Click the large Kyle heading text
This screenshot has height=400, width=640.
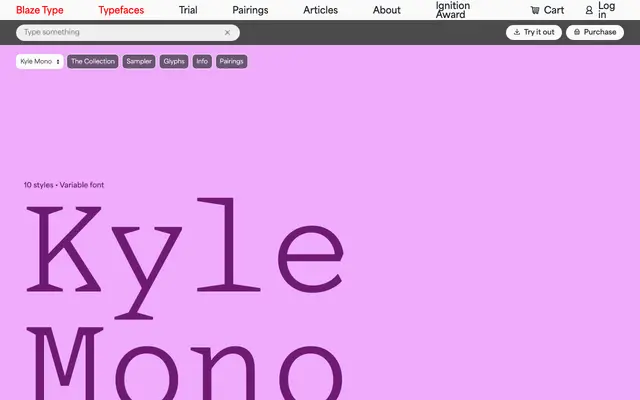click(185, 258)
